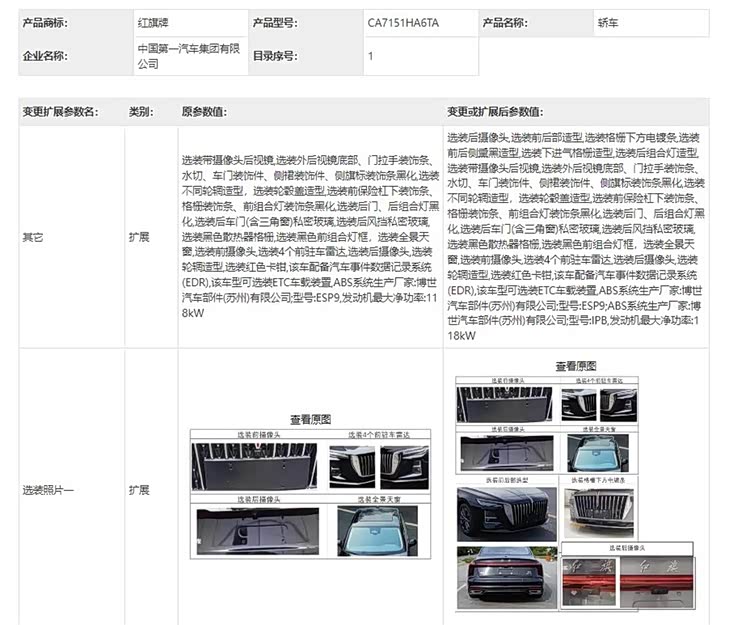Viewport: 750px width, 625px height.
Task: Click the "变更扩展参数名" column header
Action: (60, 111)
